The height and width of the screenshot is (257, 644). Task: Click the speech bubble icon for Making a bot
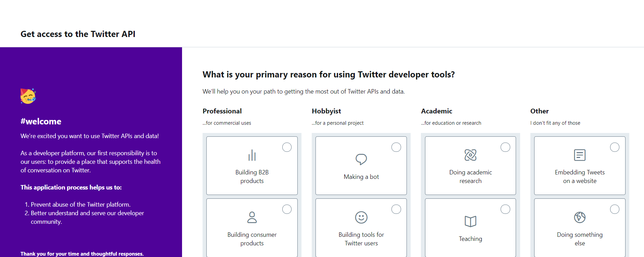pos(361,159)
